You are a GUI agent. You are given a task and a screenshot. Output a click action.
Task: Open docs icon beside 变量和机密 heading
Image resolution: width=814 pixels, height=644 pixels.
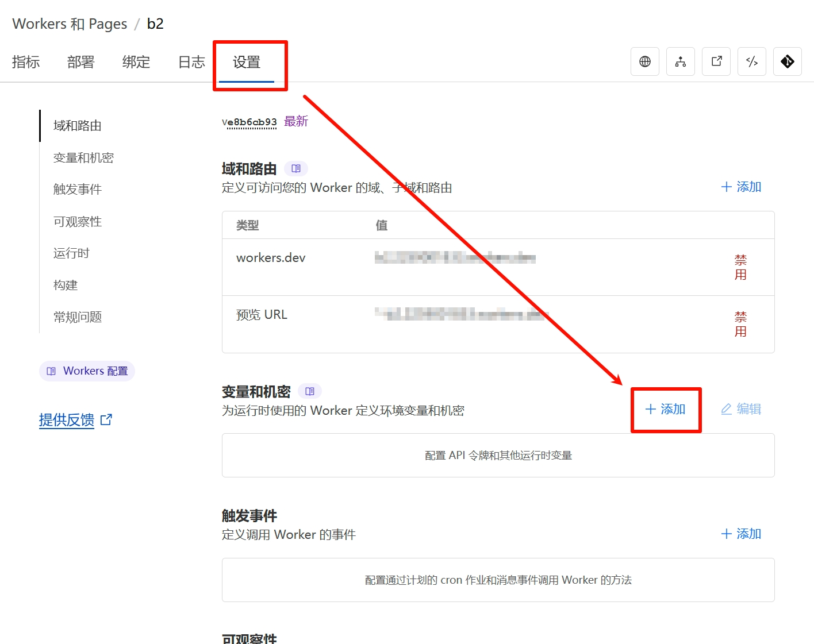point(310,391)
